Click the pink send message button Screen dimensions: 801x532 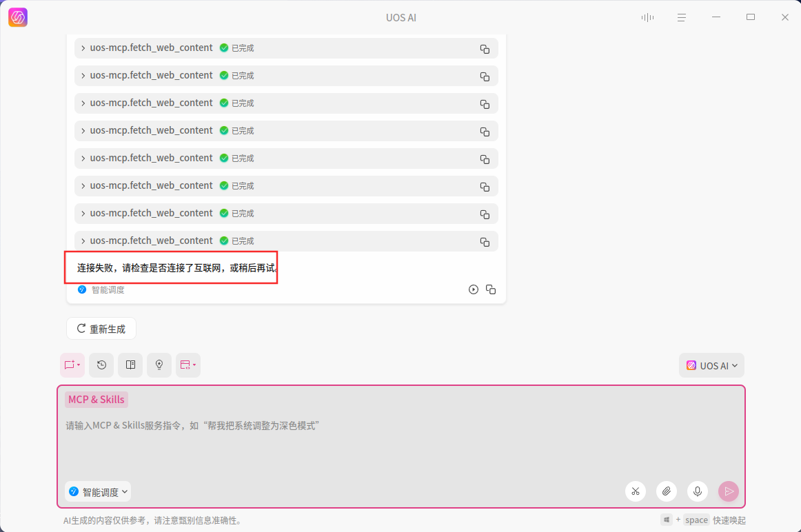(728, 491)
